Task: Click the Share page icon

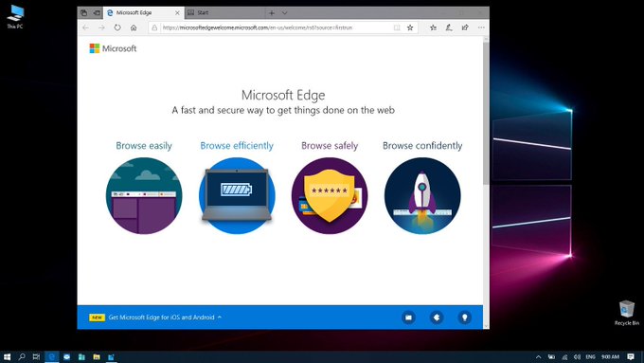Action: coord(465,27)
